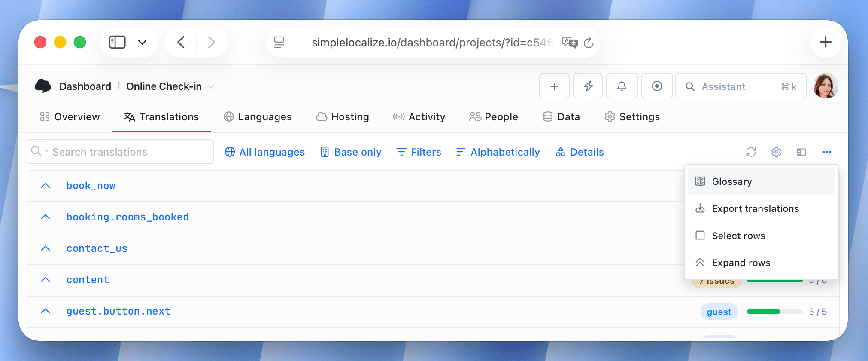Toggle the Details view option
This screenshot has height=361, width=868.
pos(580,152)
